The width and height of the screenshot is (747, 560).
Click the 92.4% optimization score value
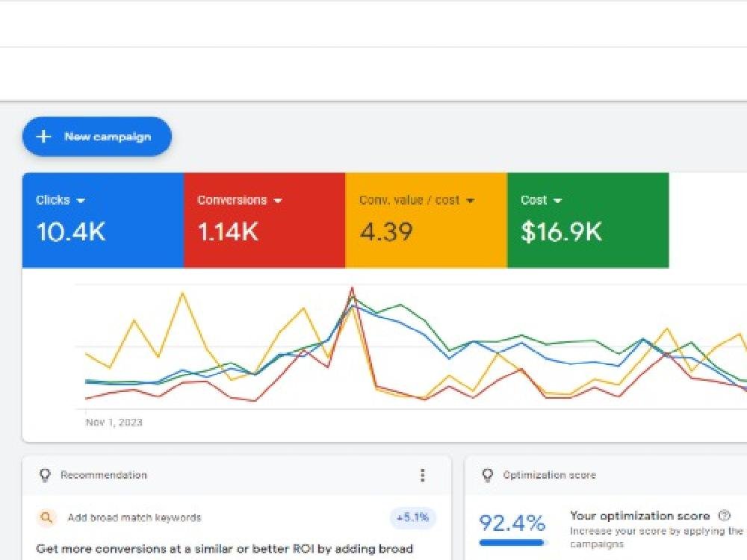click(512, 523)
